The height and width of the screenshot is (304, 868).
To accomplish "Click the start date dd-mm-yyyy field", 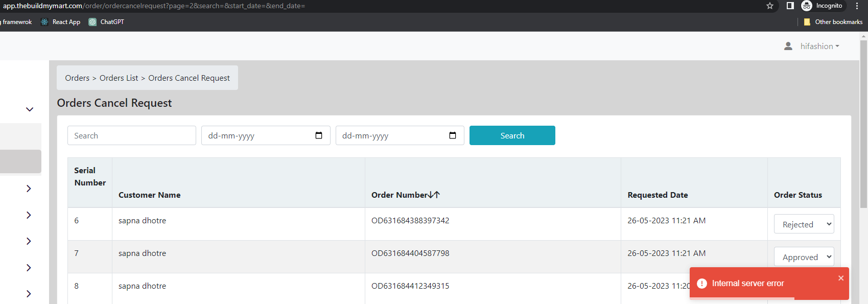I will pyautogui.click(x=266, y=135).
